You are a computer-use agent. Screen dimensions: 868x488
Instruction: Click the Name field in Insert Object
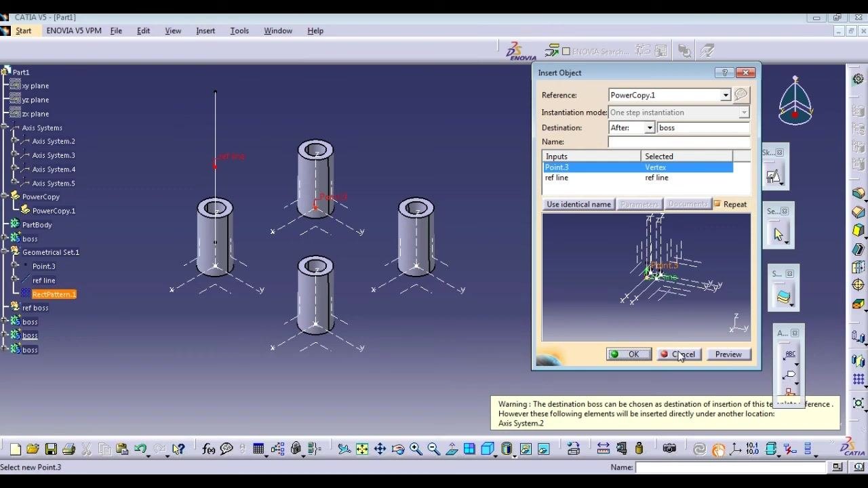pos(679,142)
